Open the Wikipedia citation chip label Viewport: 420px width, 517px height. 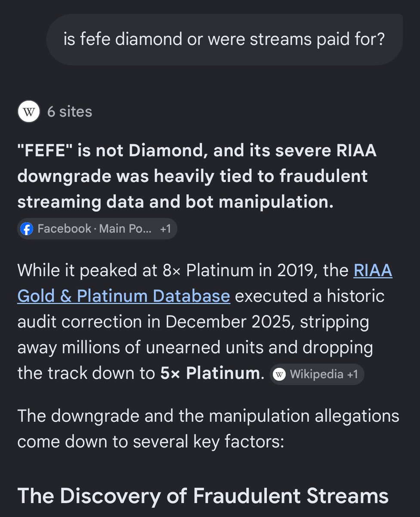[317, 374]
